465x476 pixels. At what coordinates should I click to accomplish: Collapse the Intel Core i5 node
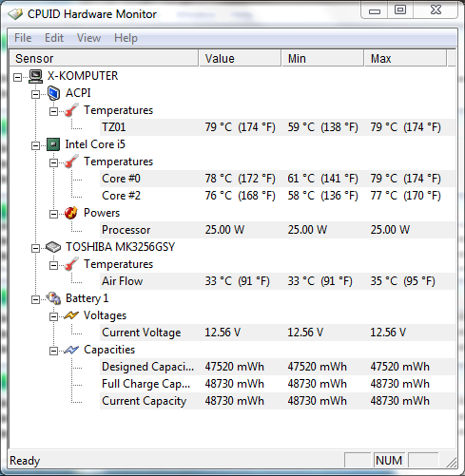[x=35, y=145]
